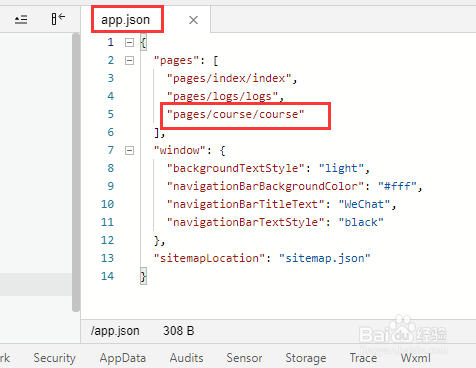476x368 pixels.
Task: Open the Audits debugger tab
Action: point(187,358)
